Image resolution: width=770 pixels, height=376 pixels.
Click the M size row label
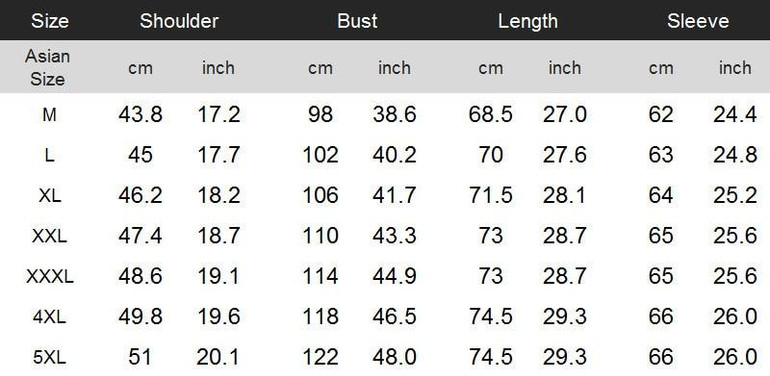[x=49, y=115]
